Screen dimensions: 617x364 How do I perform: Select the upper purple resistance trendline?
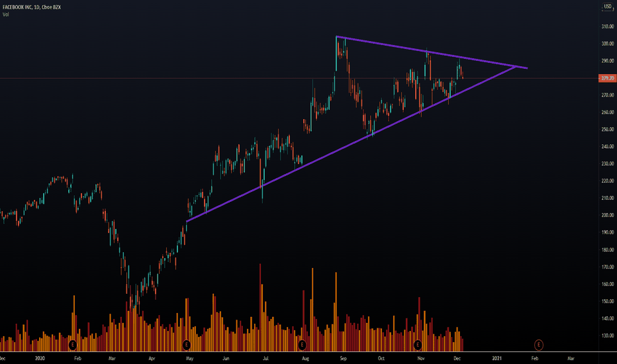coord(432,52)
